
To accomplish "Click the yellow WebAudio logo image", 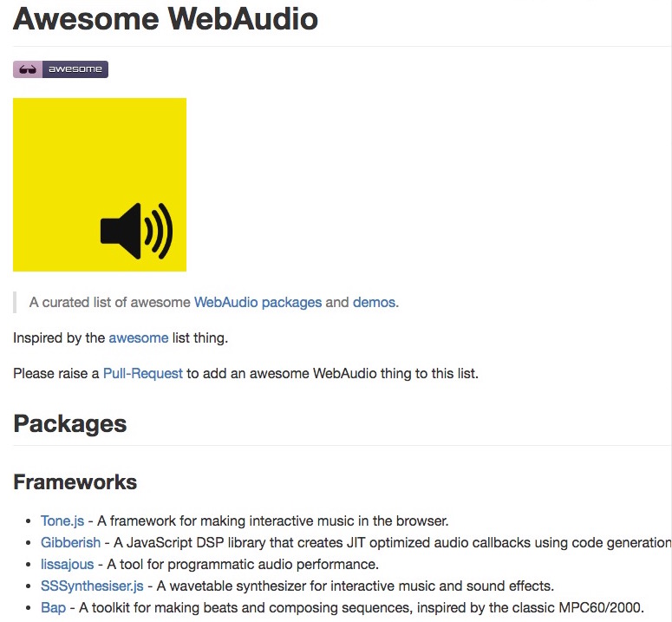I will click(x=100, y=184).
